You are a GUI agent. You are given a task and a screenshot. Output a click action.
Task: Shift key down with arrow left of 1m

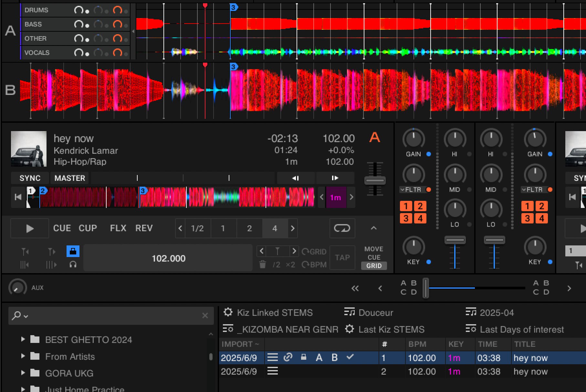coord(322,197)
